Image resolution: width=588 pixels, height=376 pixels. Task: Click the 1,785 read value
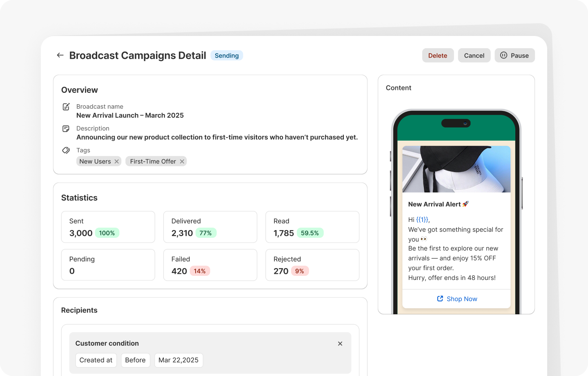284,233
